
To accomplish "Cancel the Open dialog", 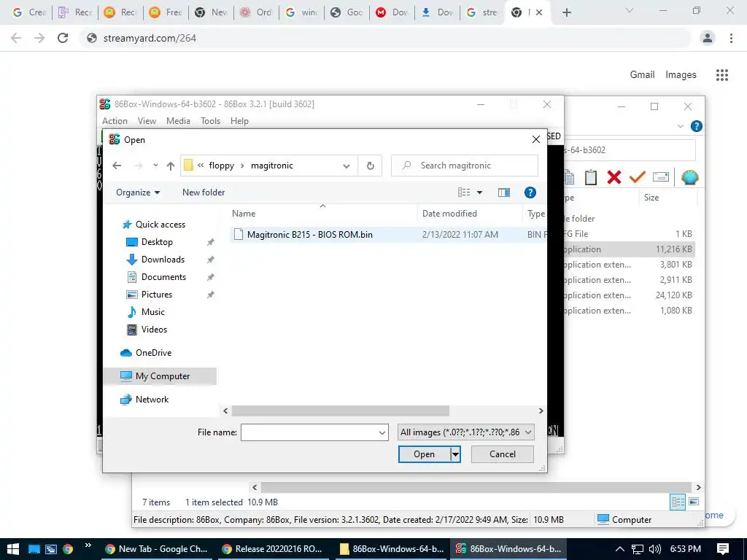I will (x=503, y=454).
